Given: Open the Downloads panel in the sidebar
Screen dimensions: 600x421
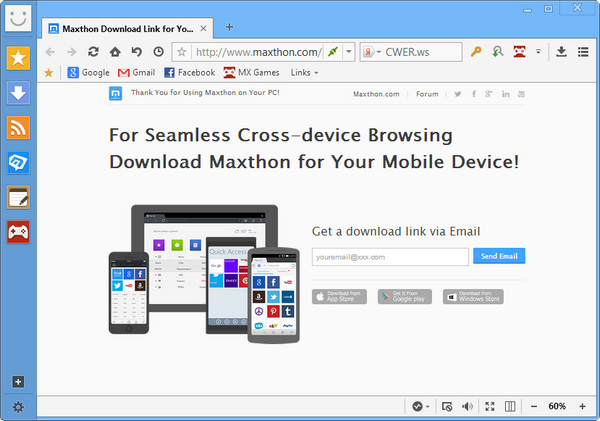Looking at the screenshot, I should tap(18, 93).
